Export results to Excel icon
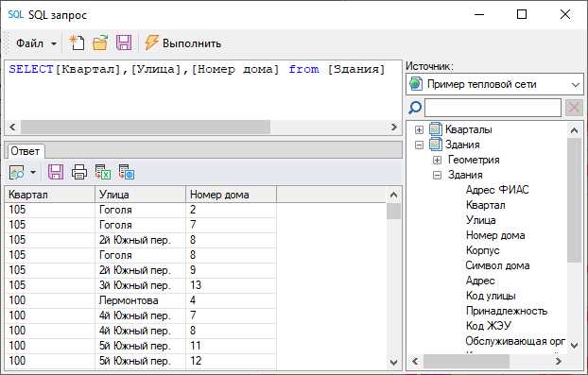This screenshot has width=588, height=375. (x=103, y=172)
